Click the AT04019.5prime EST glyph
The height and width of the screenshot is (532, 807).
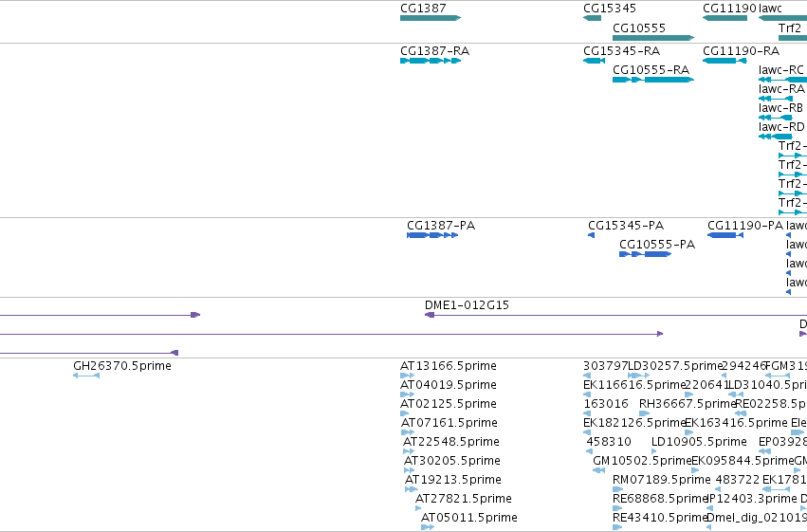click(x=407, y=394)
